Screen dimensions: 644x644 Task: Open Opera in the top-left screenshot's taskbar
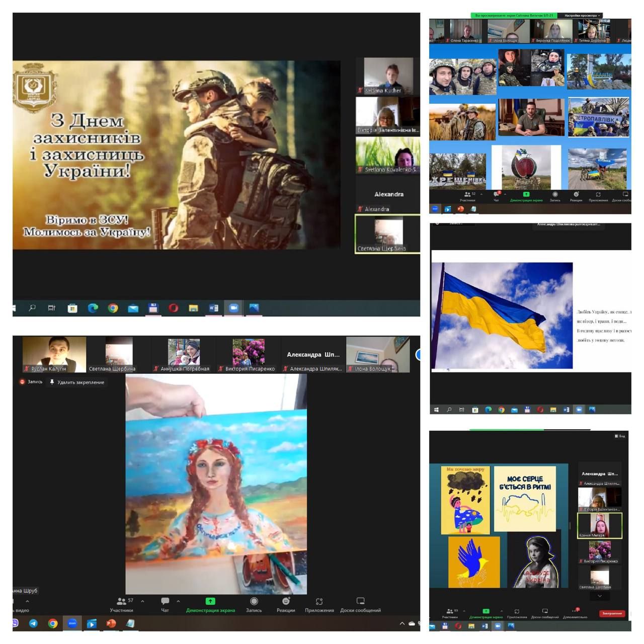click(173, 308)
